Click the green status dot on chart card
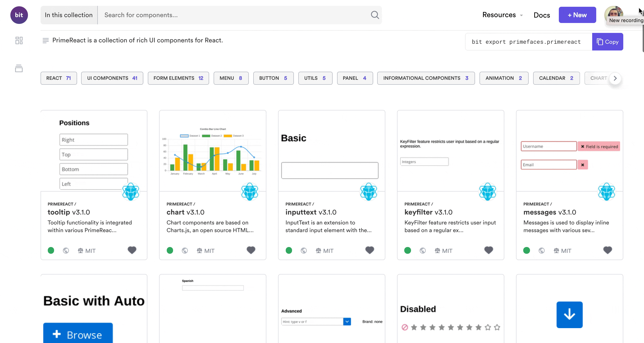Image resolution: width=644 pixels, height=343 pixels. coord(170,251)
